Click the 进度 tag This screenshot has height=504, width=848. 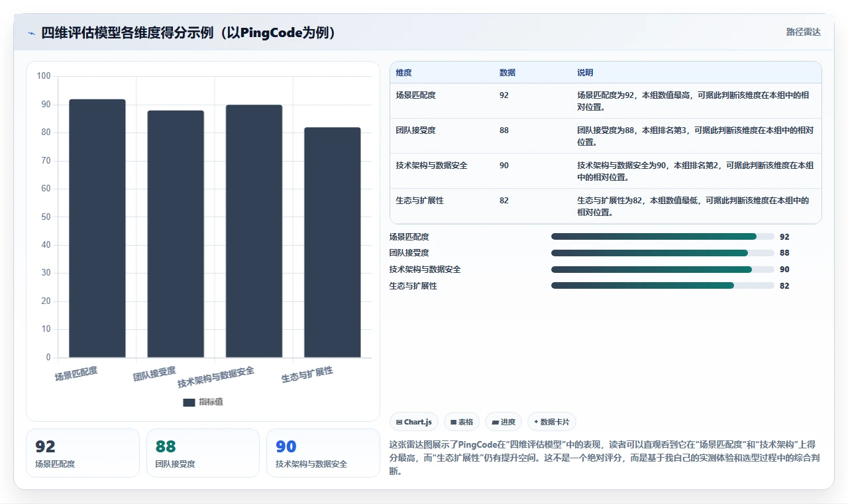point(503,422)
